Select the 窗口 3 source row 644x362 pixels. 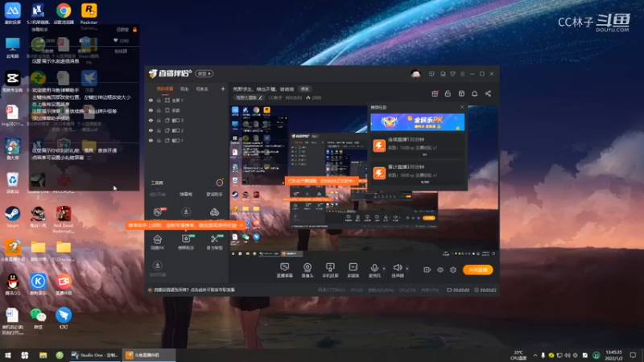point(187,120)
